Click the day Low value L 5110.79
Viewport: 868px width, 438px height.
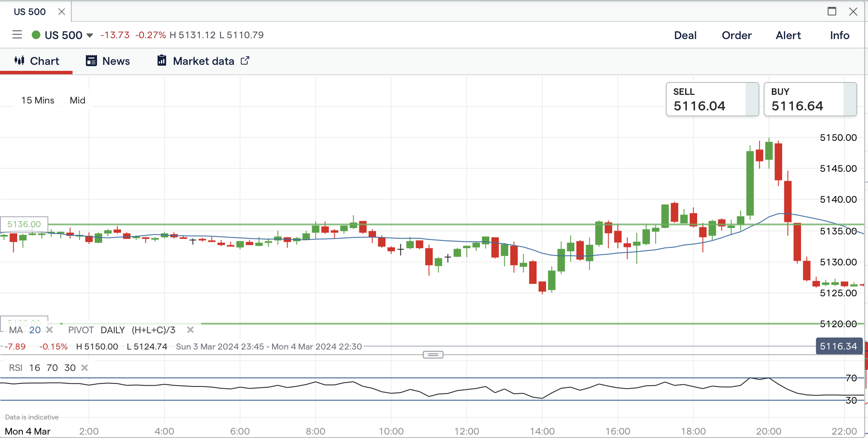tap(242, 35)
